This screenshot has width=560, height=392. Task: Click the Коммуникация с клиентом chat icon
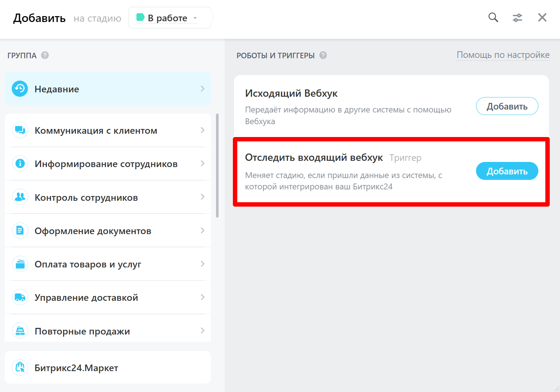[20, 130]
